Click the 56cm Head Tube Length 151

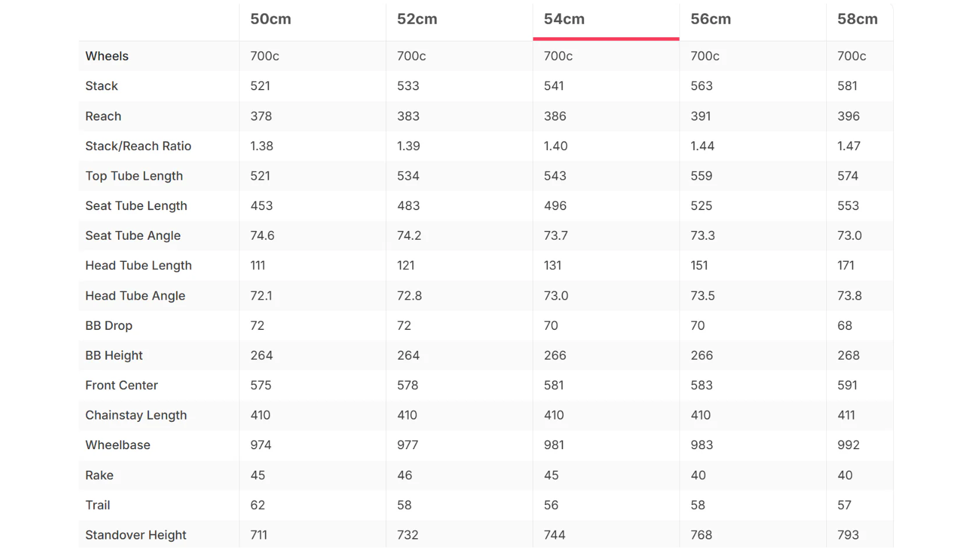699,265
